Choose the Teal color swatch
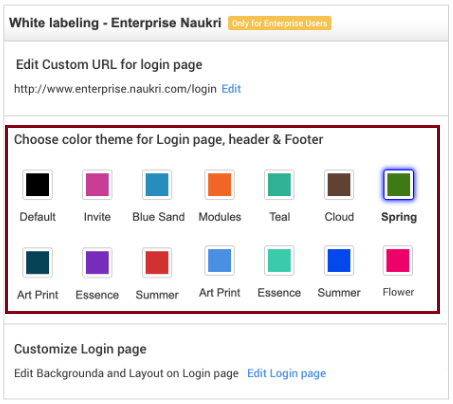Screen dimensions: 453x404 point(279,184)
